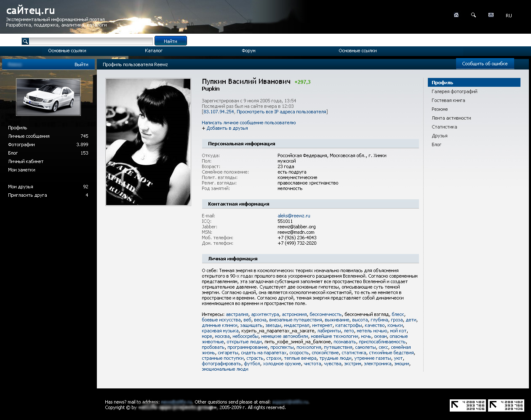
Task: Hit the Найти search button
Action: [x=171, y=41]
